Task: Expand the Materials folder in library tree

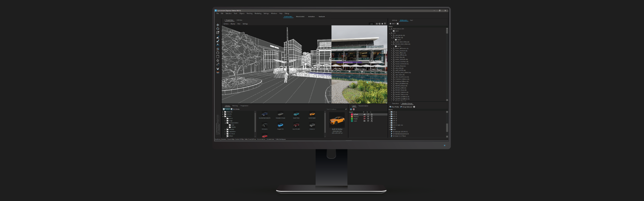Action: (223, 112)
